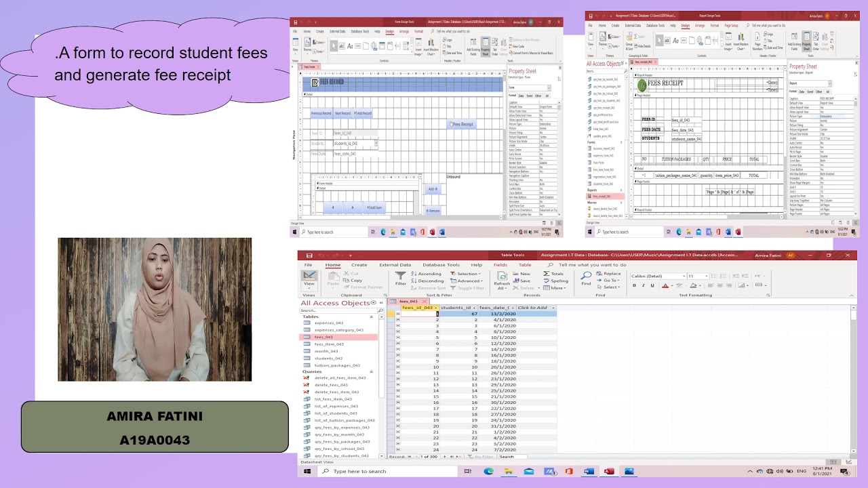
Task: Click Task View in the bottom taskbar
Action: click(x=467, y=471)
